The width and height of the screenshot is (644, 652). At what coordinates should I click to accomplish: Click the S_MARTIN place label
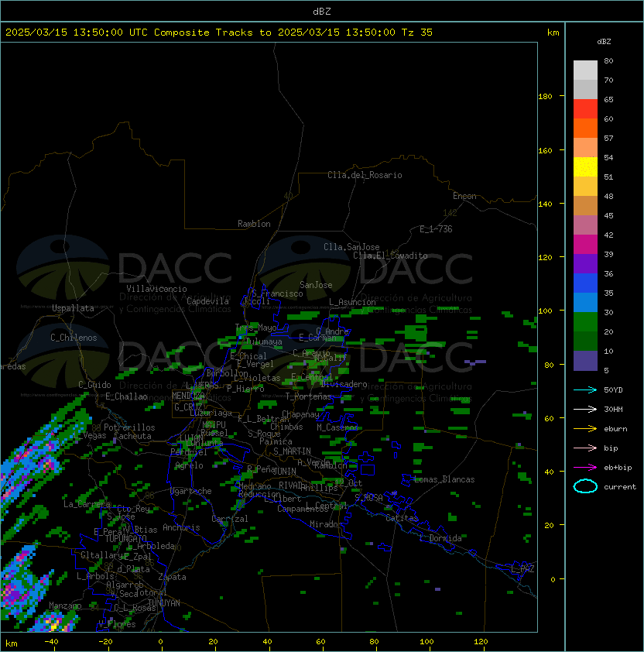pos(292,451)
